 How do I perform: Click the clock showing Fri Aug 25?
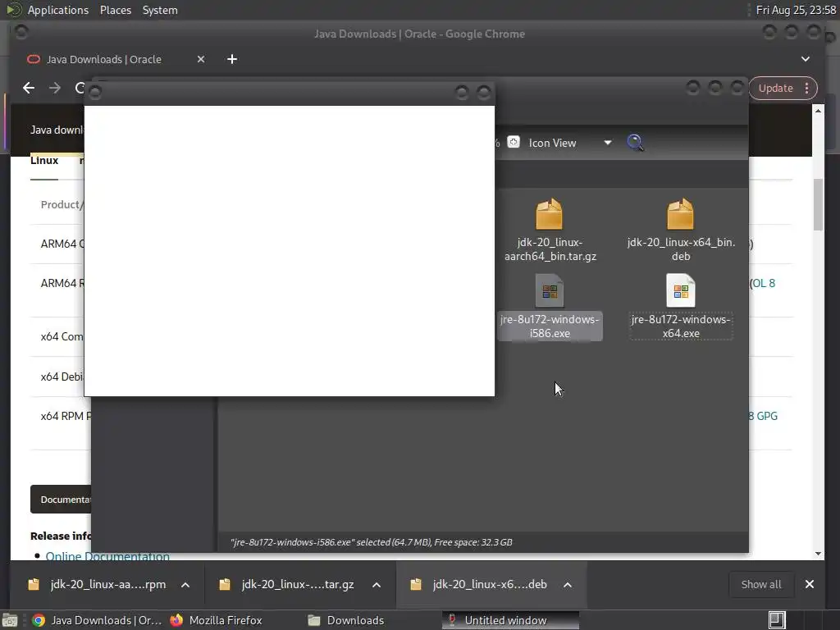tap(796, 10)
